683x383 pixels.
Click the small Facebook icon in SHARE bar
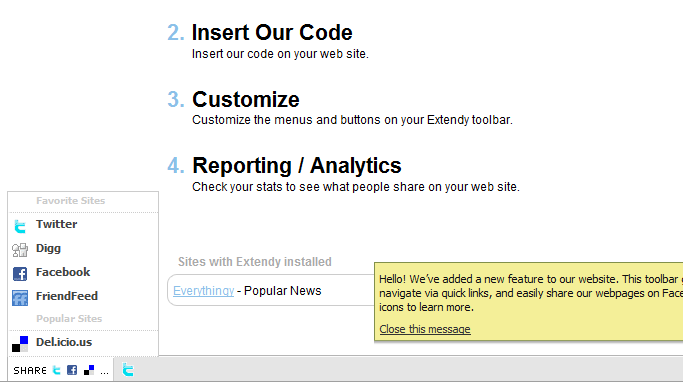coord(72,370)
